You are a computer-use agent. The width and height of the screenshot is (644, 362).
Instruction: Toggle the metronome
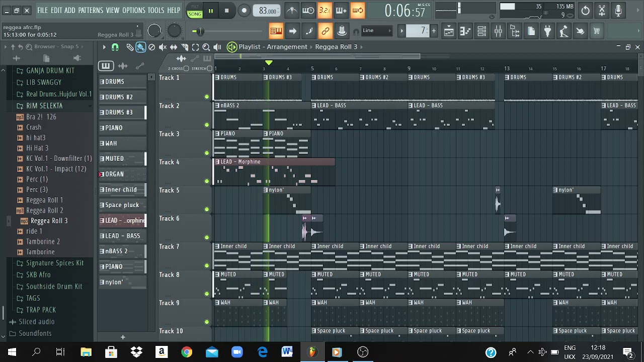pyautogui.click(x=292, y=10)
